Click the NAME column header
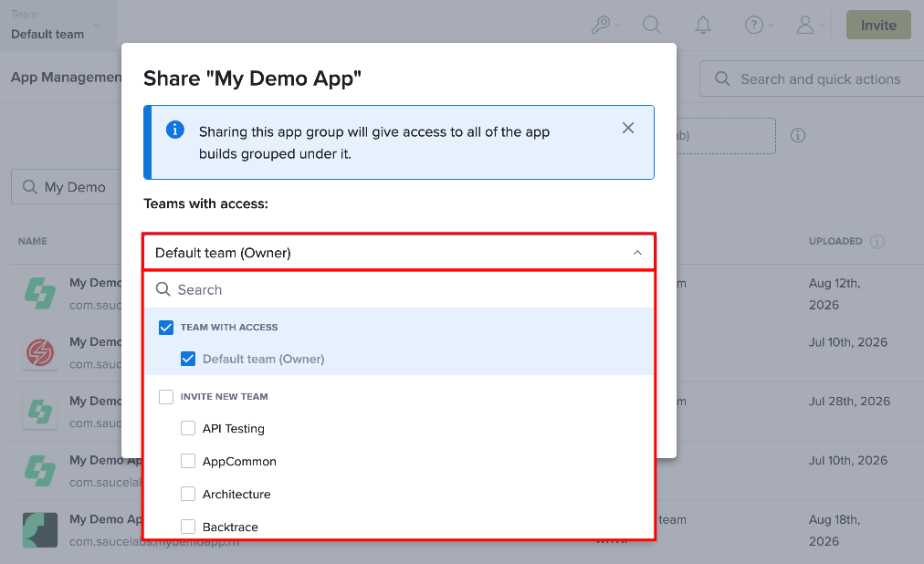Screen dimensions: 924x564 coord(32,241)
